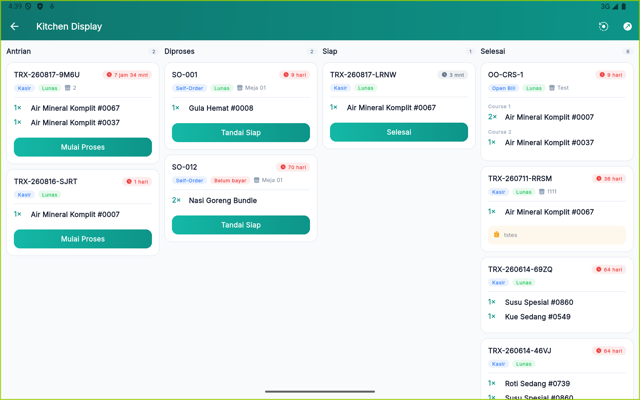
Task: Click the Kitchen Display title
Action: click(x=69, y=27)
